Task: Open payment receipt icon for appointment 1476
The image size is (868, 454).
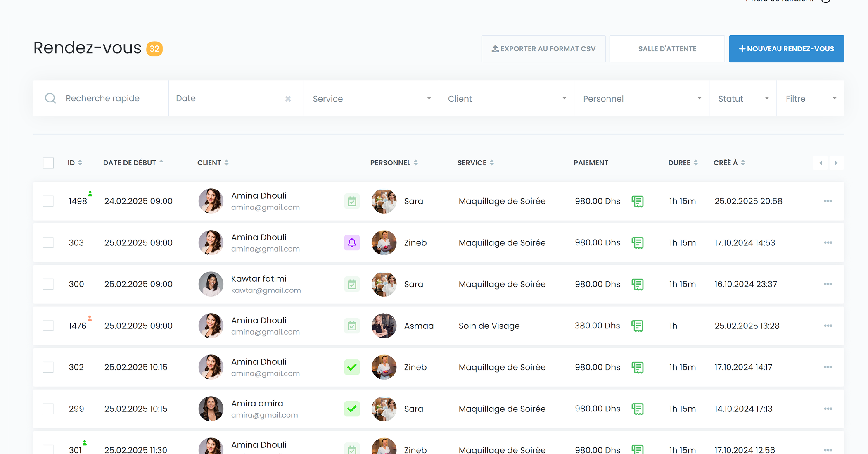Action: point(637,326)
